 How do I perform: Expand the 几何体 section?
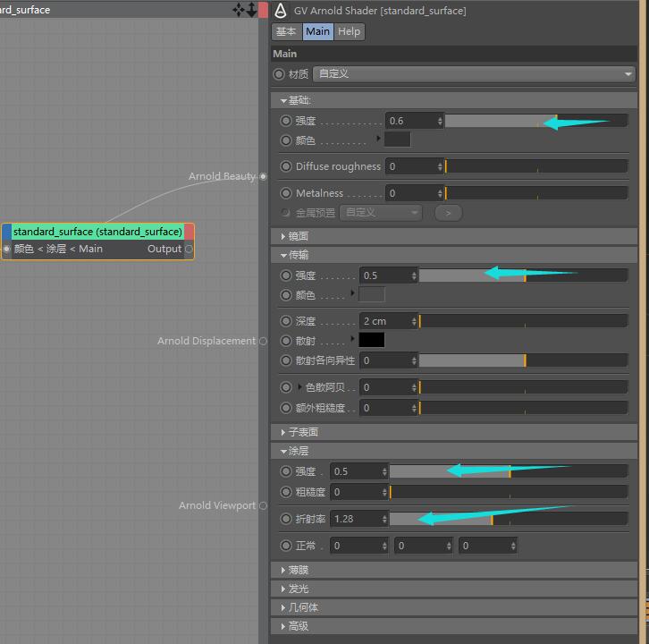coord(283,607)
